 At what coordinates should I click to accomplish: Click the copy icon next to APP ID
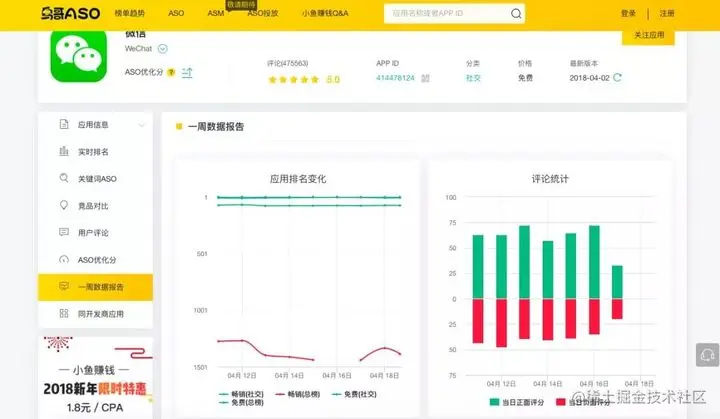[426, 78]
